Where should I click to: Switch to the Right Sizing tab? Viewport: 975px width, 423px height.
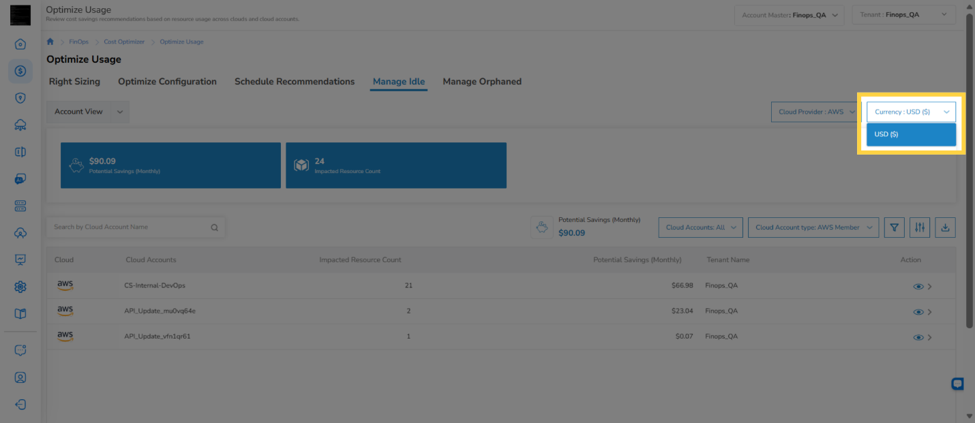coord(74,81)
